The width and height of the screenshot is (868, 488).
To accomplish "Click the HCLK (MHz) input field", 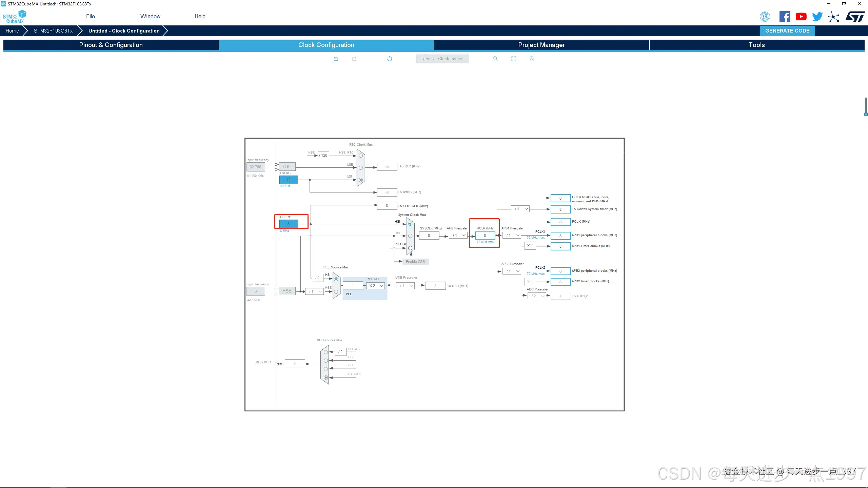I will [485, 236].
